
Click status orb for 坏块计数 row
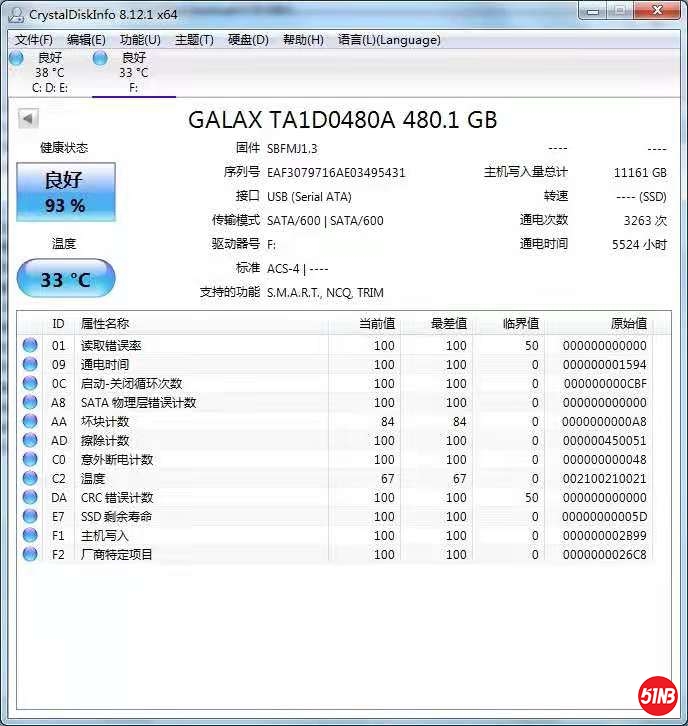coord(30,421)
